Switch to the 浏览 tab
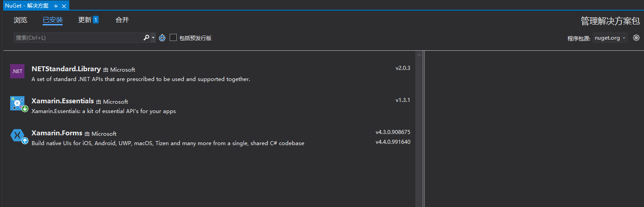Screen dimensions: 644x207 (20, 20)
